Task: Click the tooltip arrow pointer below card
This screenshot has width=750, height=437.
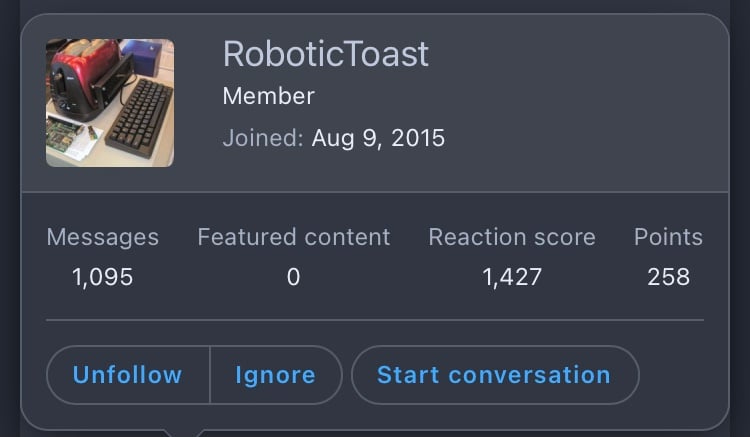Action: pyautogui.click(x=184, y=433)
